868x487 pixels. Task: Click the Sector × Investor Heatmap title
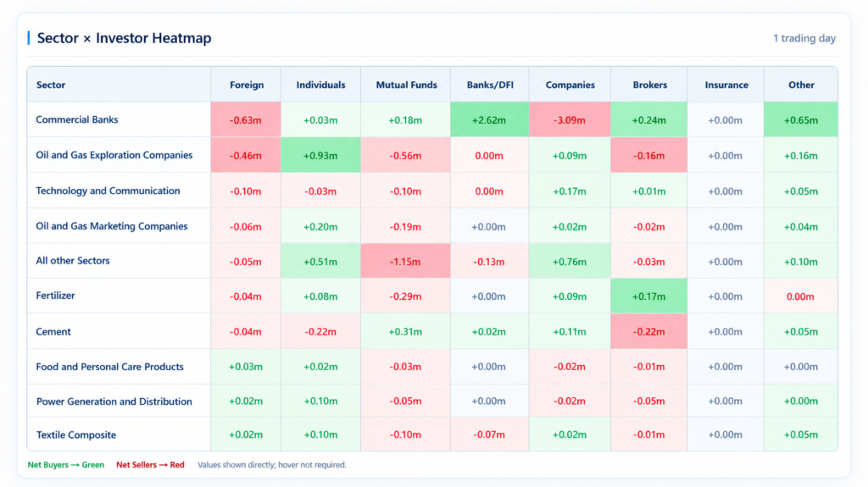coord(124,38)
